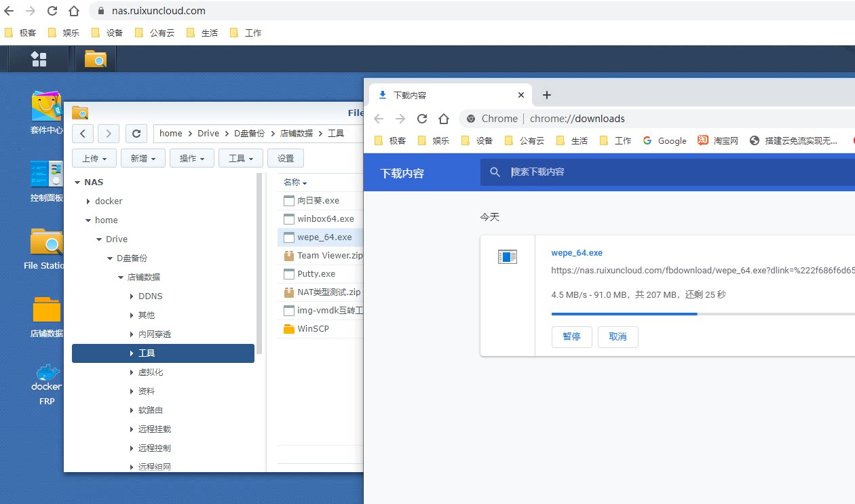Launch File Station from the desktop
The height and width of the screenshot is (504, 855).
[45, 248]
